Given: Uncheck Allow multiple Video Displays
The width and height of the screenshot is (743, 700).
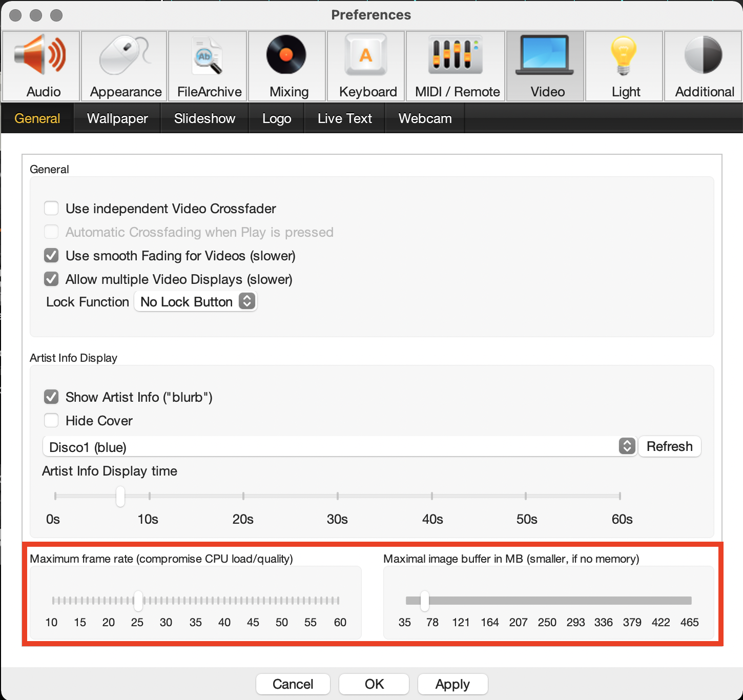Looking at the screenshot, I should click(x=51, y=279).
